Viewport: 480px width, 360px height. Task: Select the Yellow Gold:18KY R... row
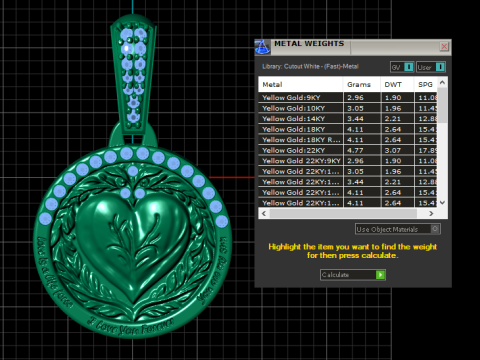[x=348, y=140]
